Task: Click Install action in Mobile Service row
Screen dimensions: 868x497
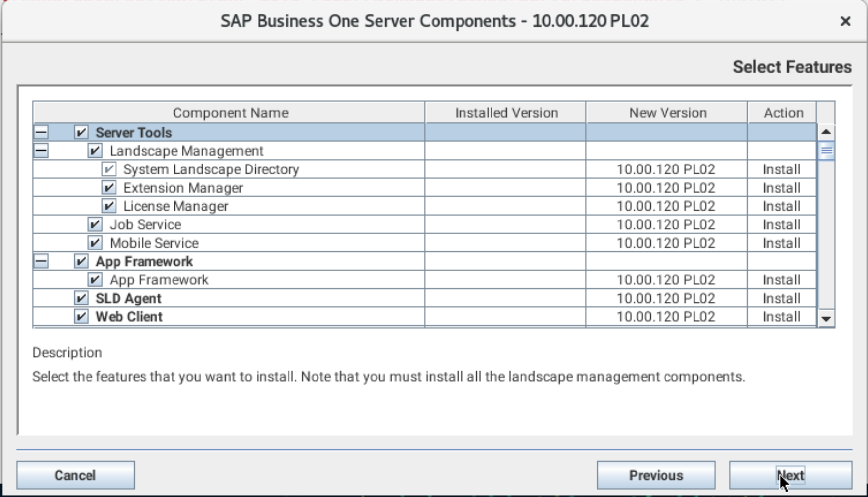Action: [x=781, y=243]
